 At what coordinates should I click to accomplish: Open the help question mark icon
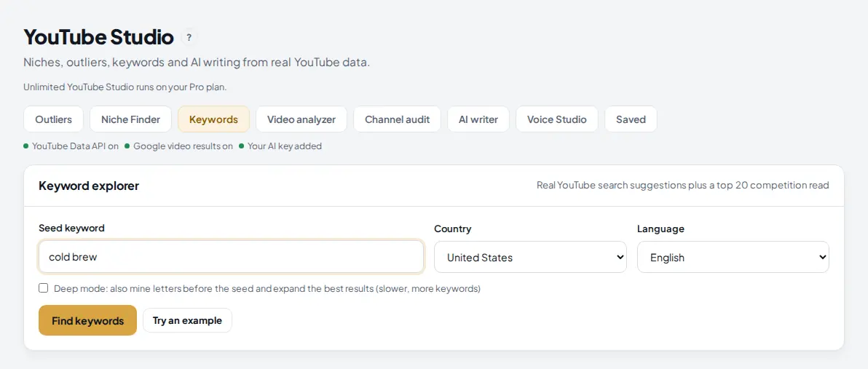[189, 38]
